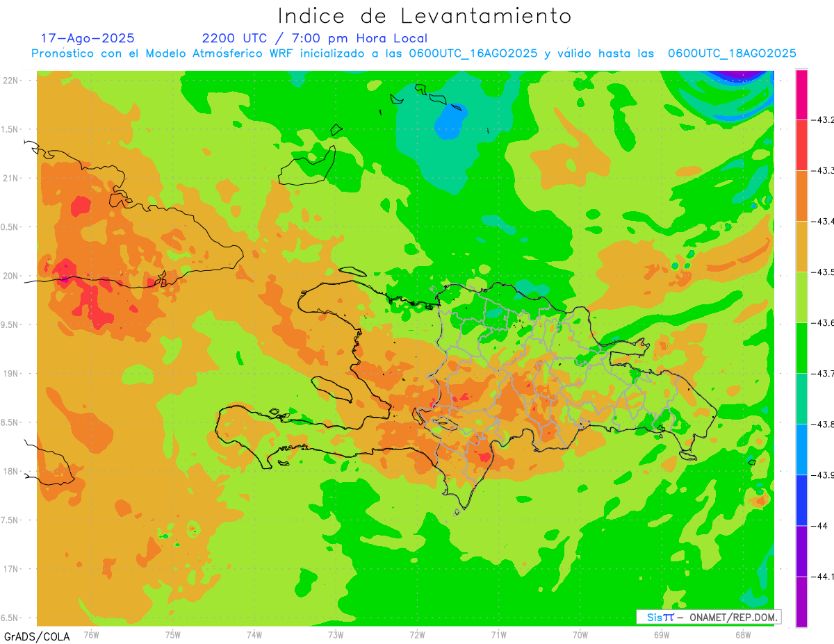Choose the dark blue swatch between -43.9 and -44
Screen dimensions: 834x644
coord(801,500)
